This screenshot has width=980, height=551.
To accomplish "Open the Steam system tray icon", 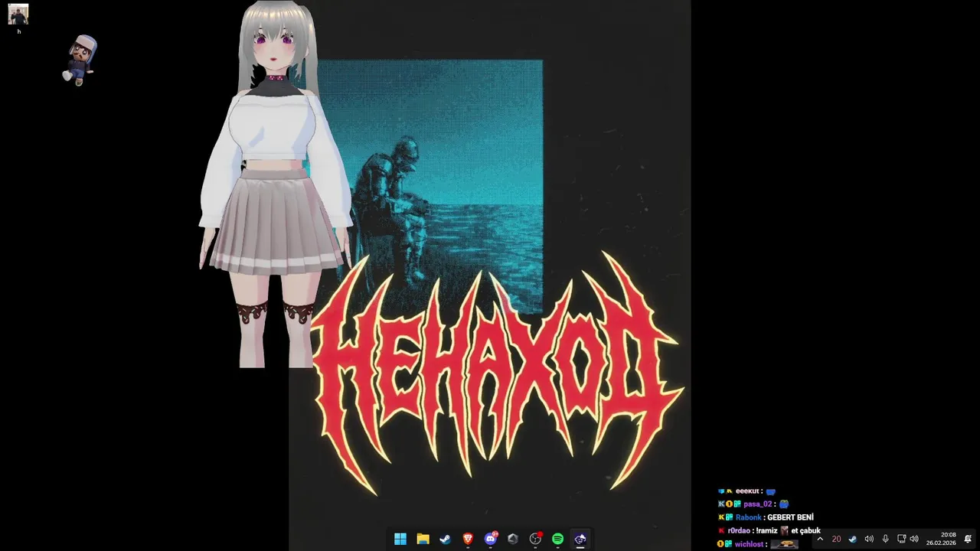I will click(x=852, y=539).
